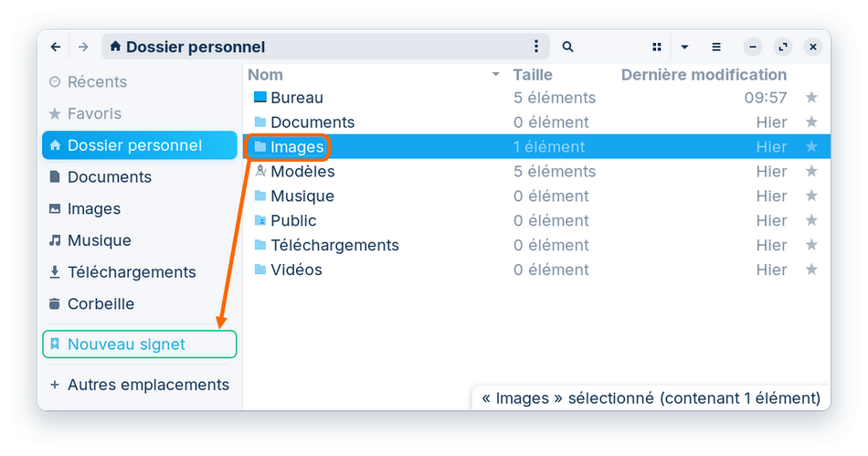The image size is (868, 456).
Task: Expand the view options dropdown arrow
Action: [x=684, y=47]
